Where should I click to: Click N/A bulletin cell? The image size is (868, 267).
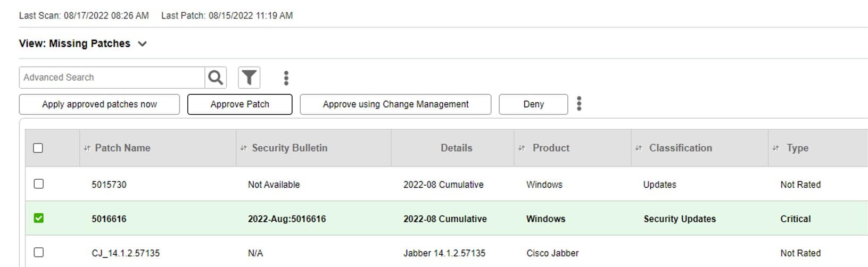click(255, 253)
